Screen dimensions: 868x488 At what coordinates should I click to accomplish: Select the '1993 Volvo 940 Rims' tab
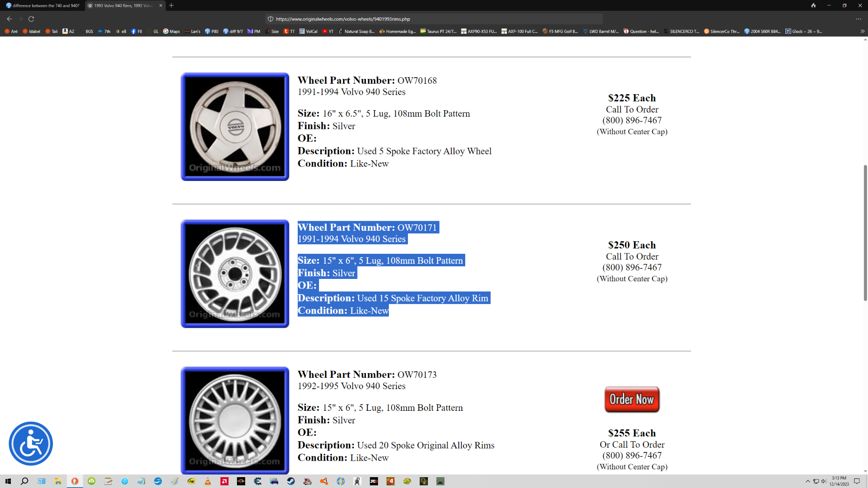(x=122, y=6)
